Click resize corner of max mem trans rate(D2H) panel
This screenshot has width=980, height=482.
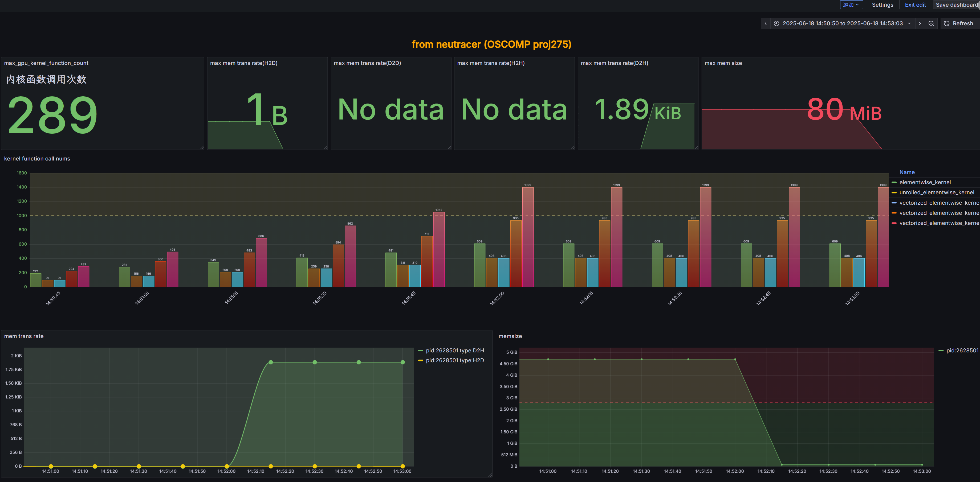(x=696, y=147)
